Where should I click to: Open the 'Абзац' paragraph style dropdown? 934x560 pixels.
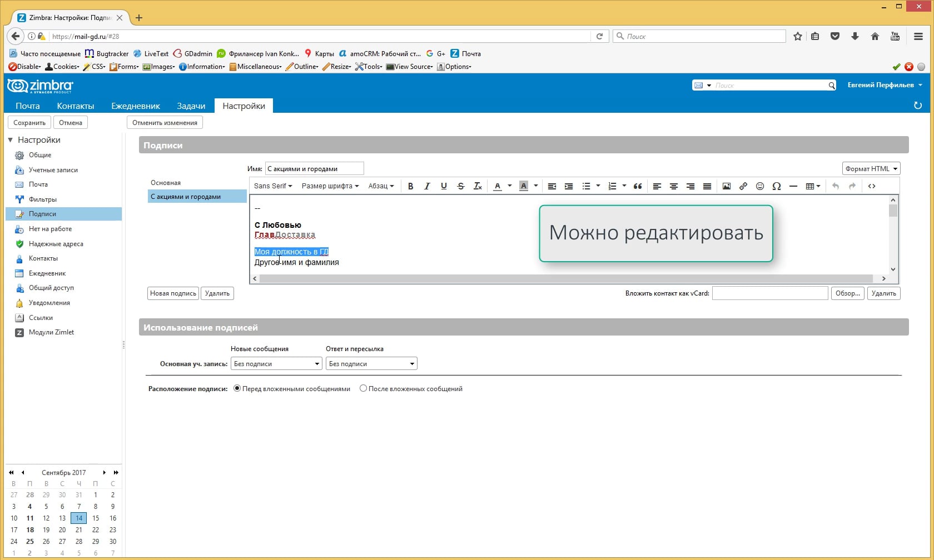tap(381, 186)
